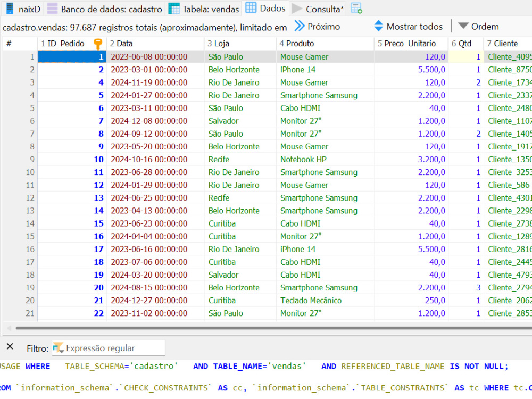Screen dimensions: 532x399
Task: Click price 250,0 cell
Action: pos(411,301)
